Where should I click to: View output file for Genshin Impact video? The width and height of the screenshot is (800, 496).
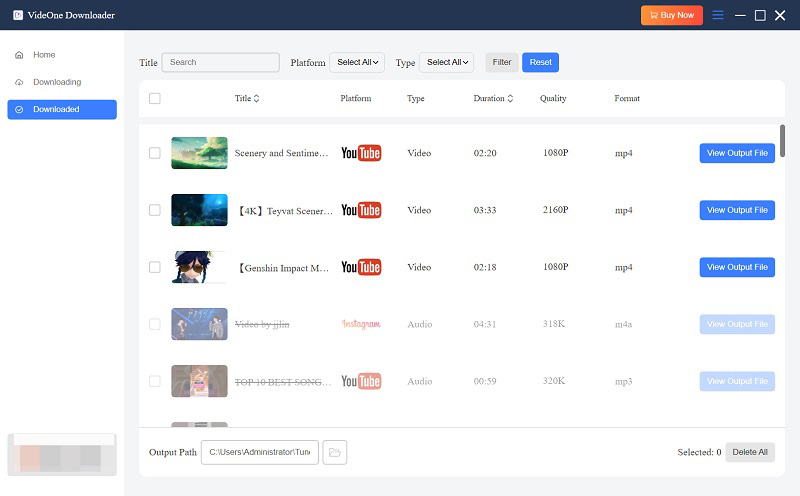(737, 267)
